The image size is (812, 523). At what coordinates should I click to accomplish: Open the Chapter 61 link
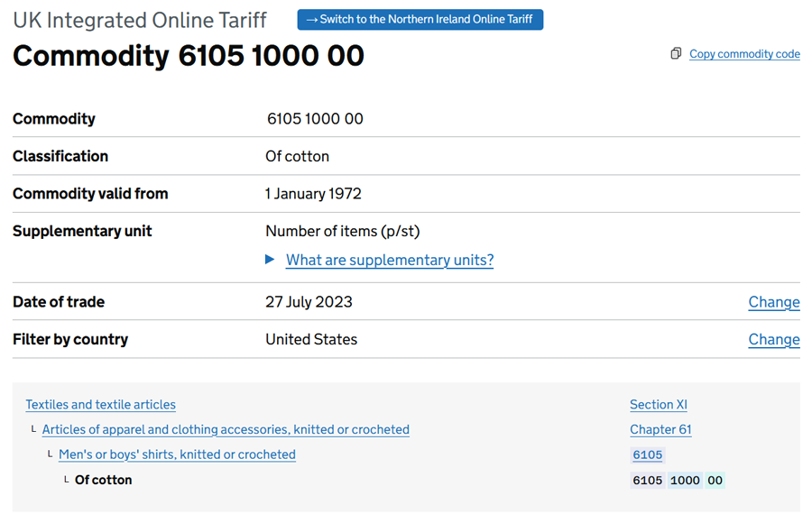click(660, 430)
